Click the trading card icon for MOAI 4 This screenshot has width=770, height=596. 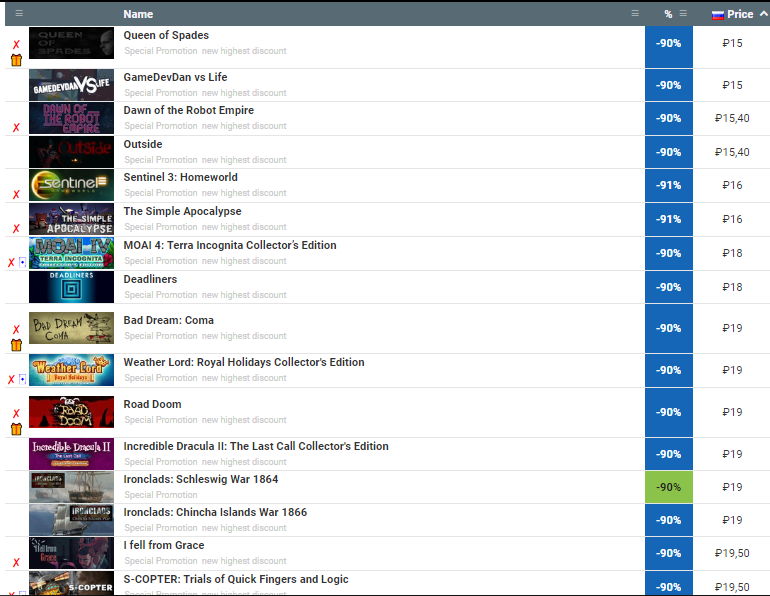(23, 263)
